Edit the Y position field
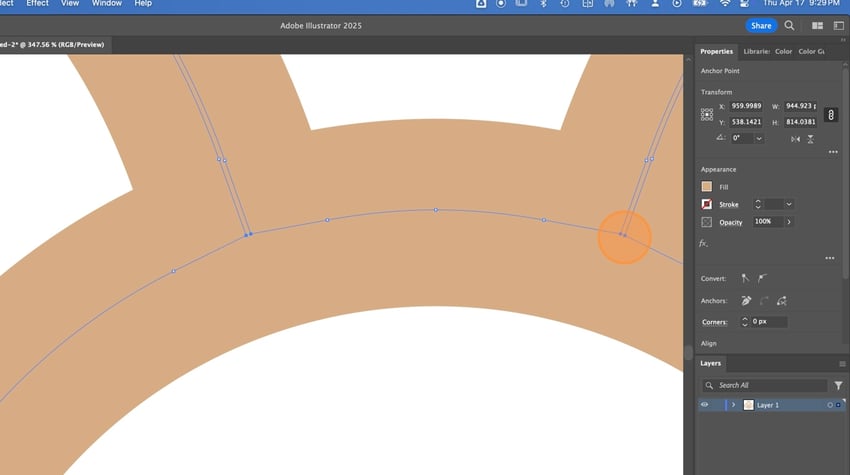Screen dimensions: 850x475 746,122
